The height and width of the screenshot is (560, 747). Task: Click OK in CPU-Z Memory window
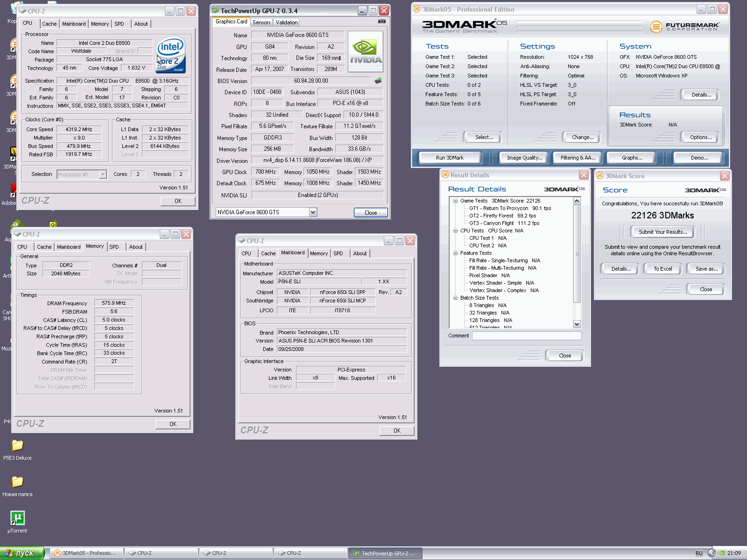pos(173,424)
